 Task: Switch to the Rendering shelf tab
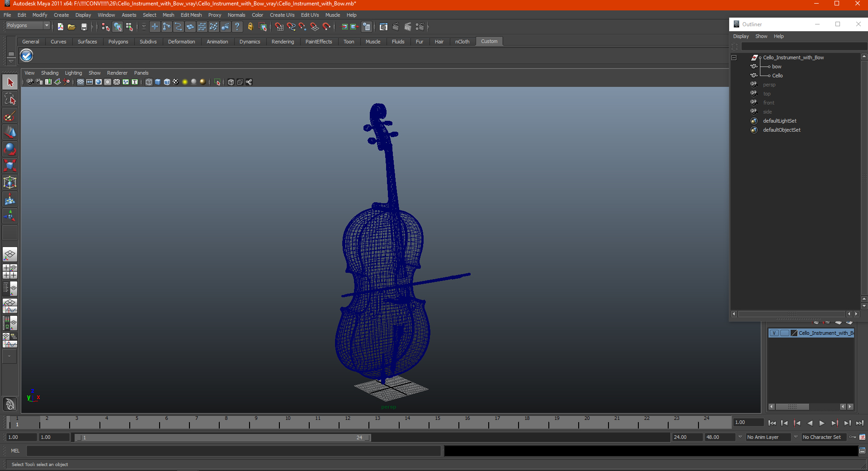283,42
